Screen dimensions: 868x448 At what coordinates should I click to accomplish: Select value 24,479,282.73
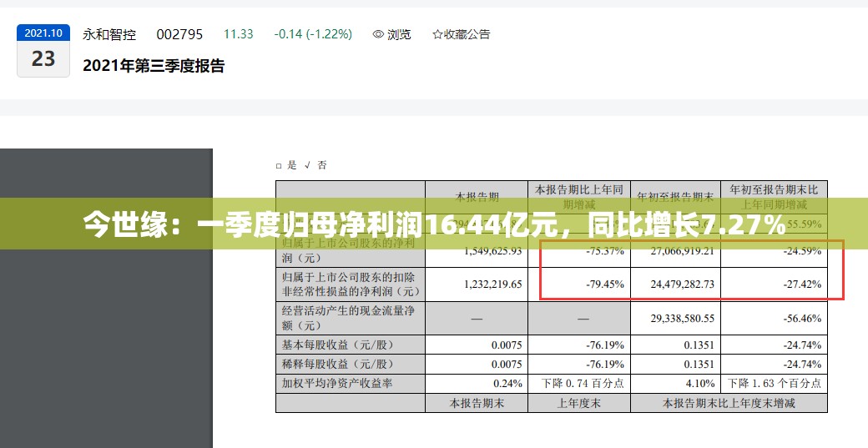(683, 284)
